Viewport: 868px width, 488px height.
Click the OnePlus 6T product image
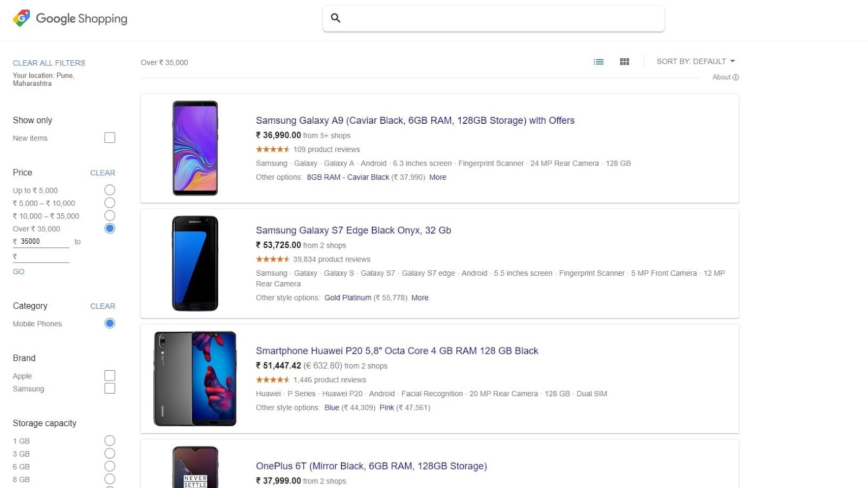(195, 467)
